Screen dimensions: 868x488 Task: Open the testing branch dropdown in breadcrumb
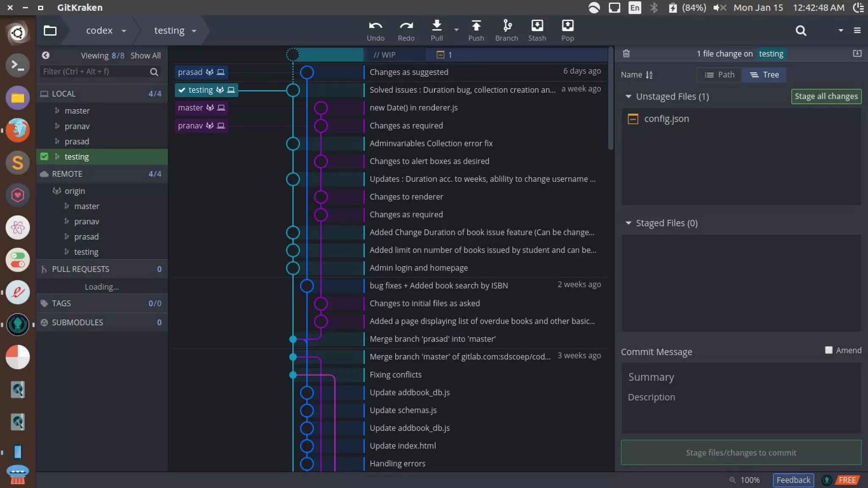click(194, 30)
